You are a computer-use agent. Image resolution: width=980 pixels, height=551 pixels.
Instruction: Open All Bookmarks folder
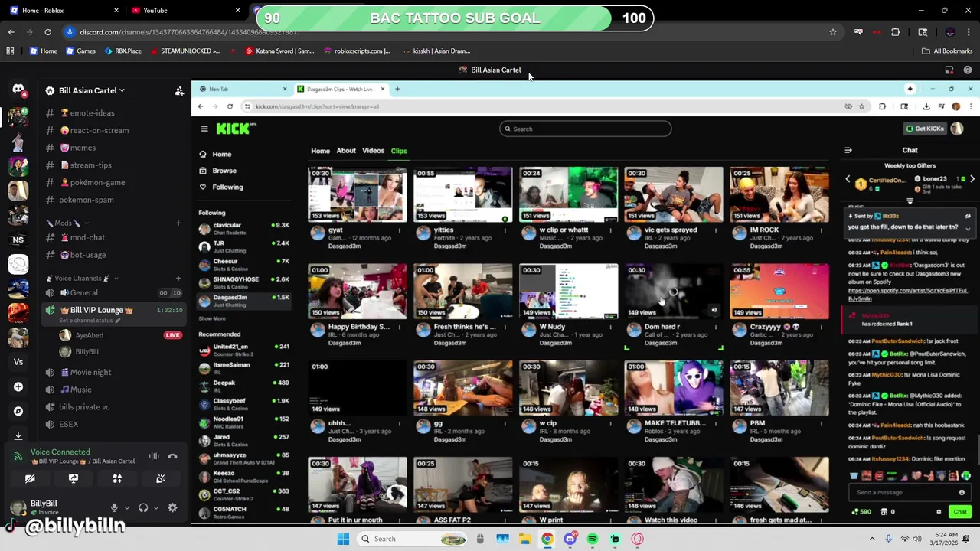(x=947, y=51)
